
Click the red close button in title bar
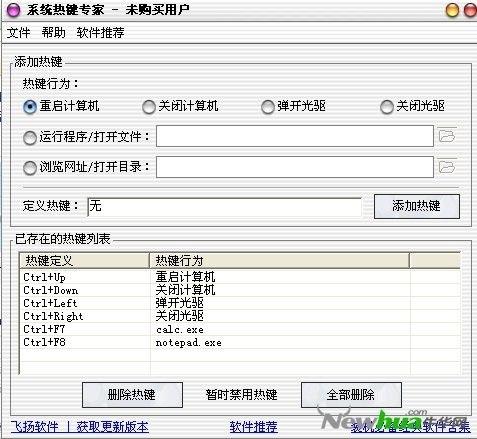[470, 10]
